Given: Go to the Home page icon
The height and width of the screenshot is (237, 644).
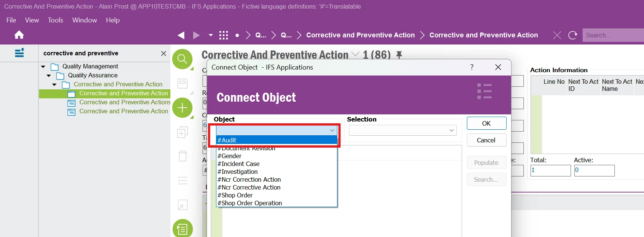Looking at the screenshot, I should point(19,35).
